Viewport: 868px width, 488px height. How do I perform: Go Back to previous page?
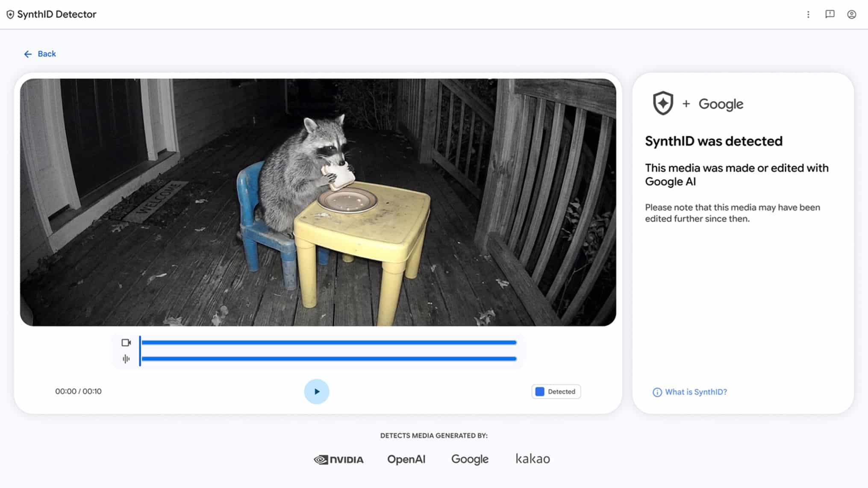40,54
